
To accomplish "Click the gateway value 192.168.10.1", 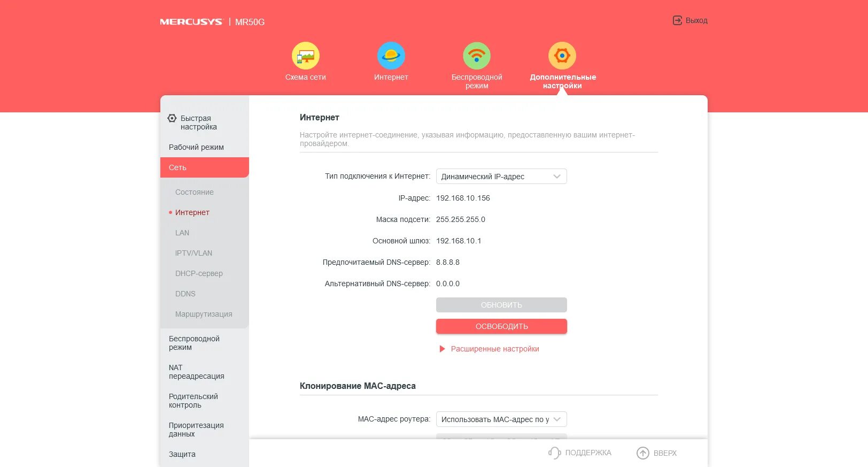I will pos(459,241).
